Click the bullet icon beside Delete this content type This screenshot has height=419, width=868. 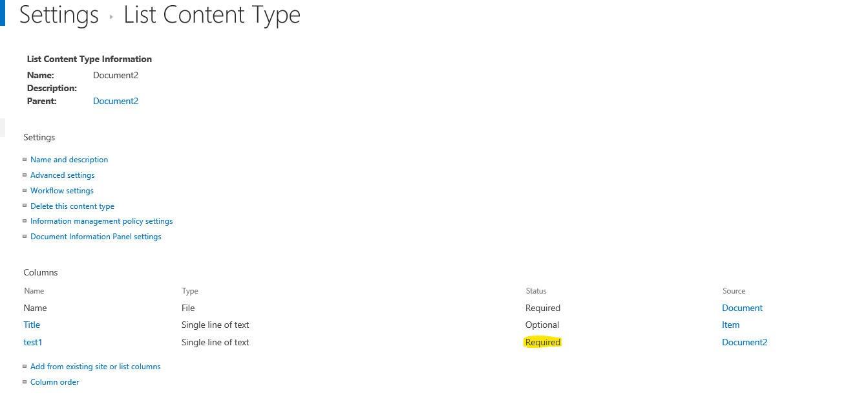[x=25, y=206]
